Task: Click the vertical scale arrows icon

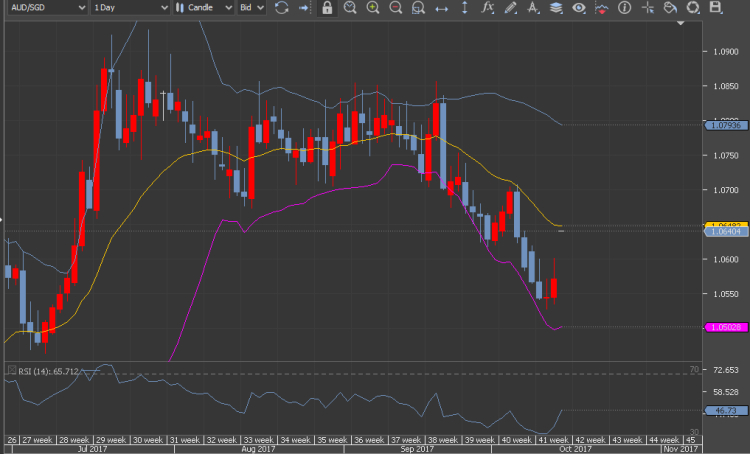Action: point(464,8)
